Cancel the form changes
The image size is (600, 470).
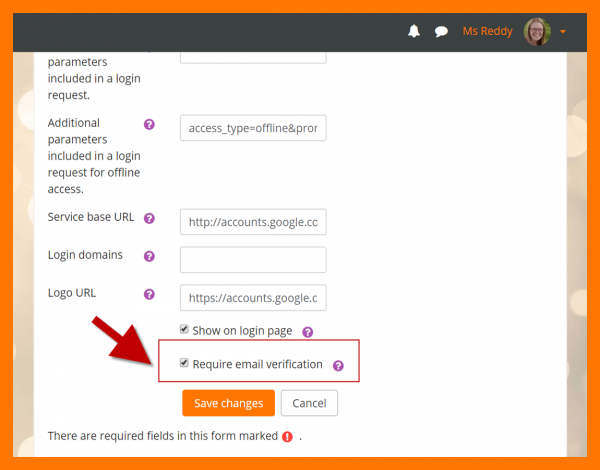pos(309,403)
